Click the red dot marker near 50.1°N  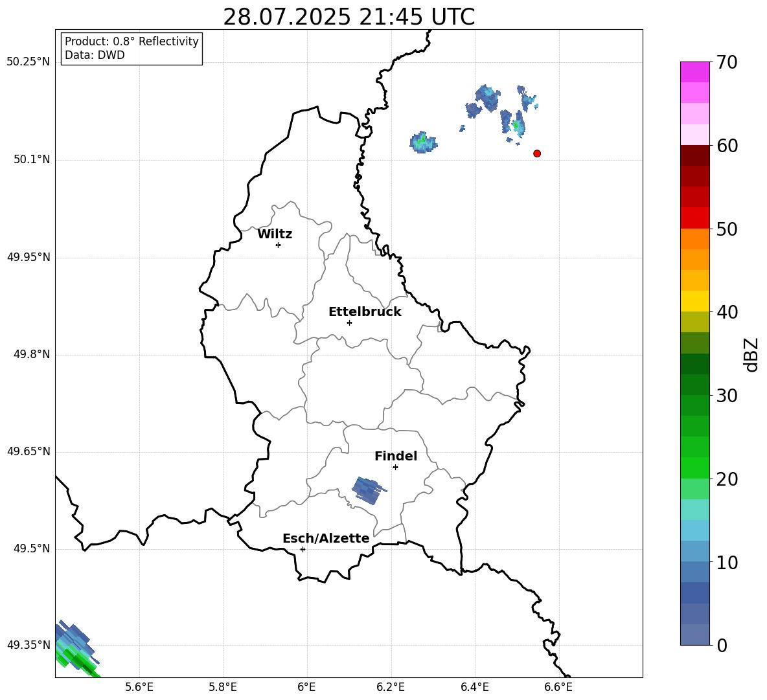537,153
